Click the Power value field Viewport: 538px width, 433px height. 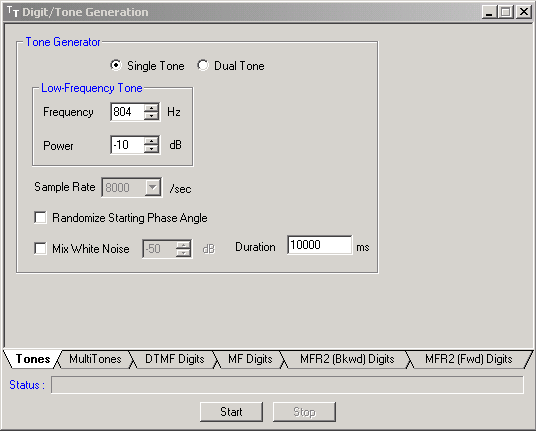127,145
